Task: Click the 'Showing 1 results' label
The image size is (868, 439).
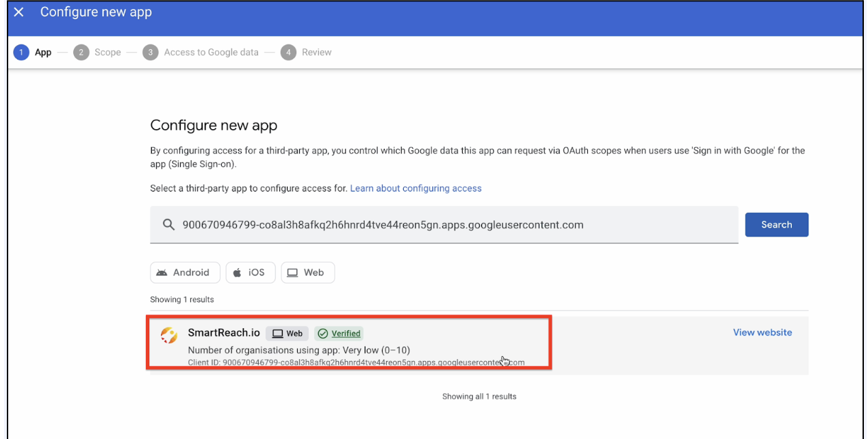Action: [x=182, y=300]
